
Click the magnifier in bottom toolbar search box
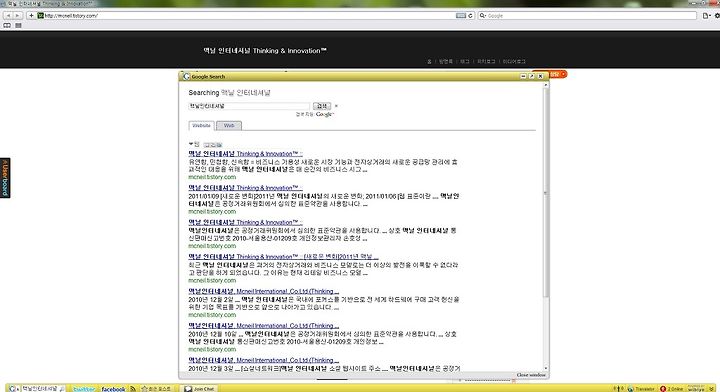point(62,389)
